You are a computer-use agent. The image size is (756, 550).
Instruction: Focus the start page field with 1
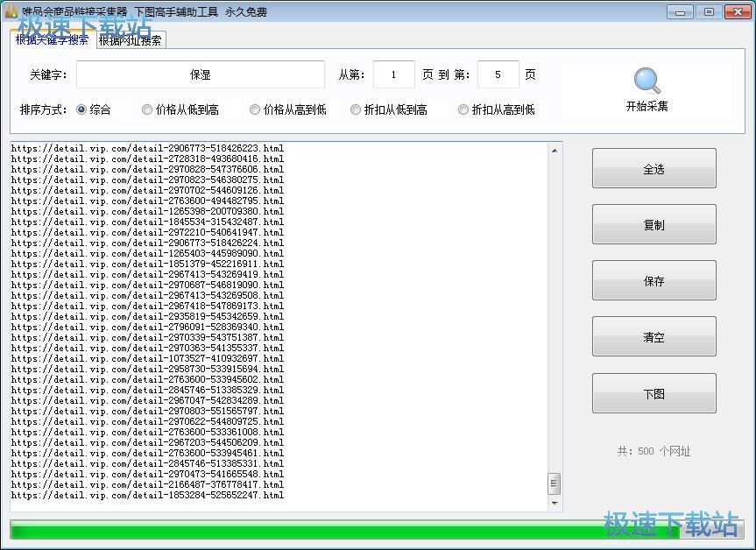pos(394,74)
